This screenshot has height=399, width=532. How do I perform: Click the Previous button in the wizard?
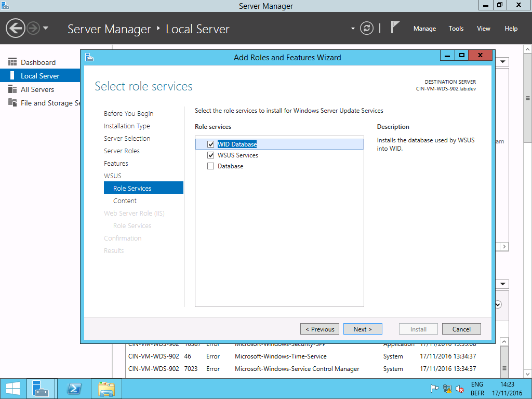pos(320,329)
